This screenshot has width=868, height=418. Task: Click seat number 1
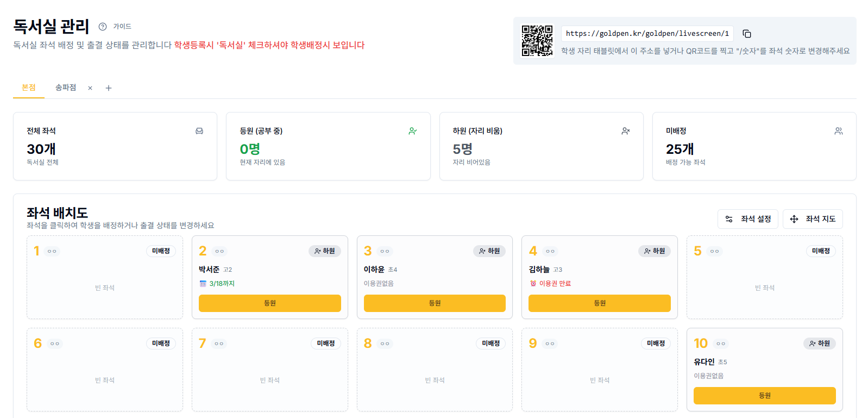(36, 251)
